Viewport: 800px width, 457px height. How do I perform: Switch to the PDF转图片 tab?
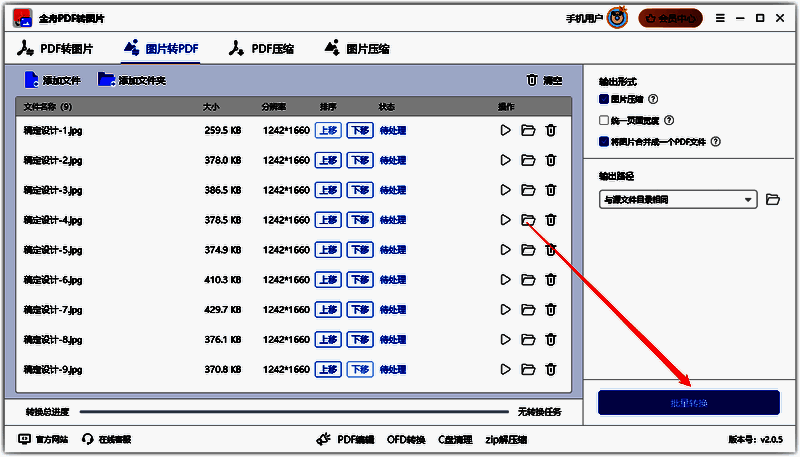pyautogui.click(x=56, y=48)
